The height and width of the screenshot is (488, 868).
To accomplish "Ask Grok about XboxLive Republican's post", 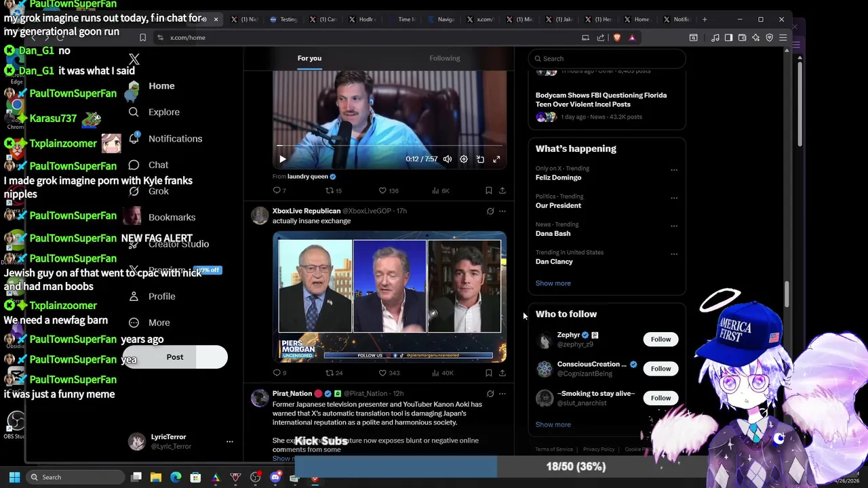I will pyautogui.click(x=490, y=211).
